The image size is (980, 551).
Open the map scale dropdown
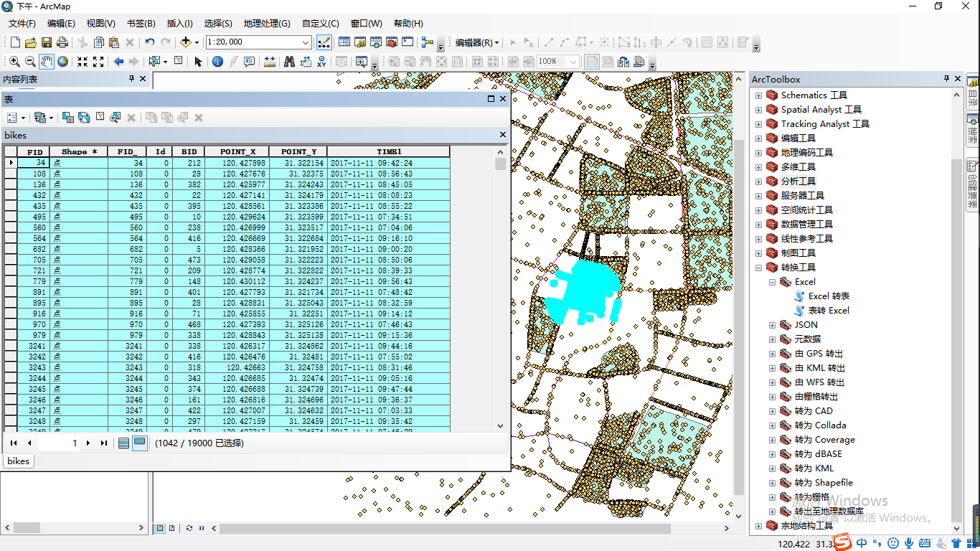pyautogui.click(x=306, y=42)
